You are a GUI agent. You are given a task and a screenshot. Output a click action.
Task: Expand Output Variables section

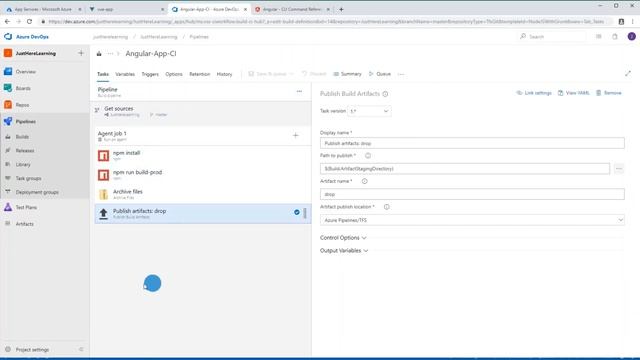pos(344,251)
